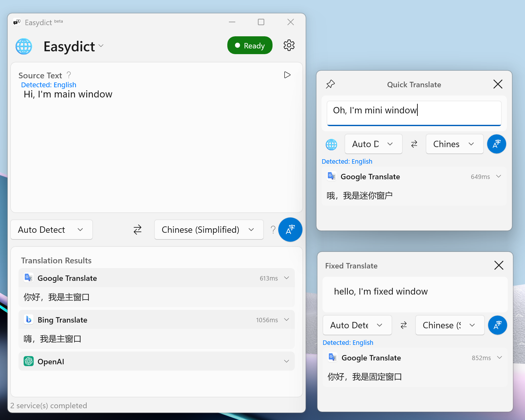Collapse Google Translate result in Quick Translate
525x420 pixels.
pyautogui.click(x=499, y=176)
